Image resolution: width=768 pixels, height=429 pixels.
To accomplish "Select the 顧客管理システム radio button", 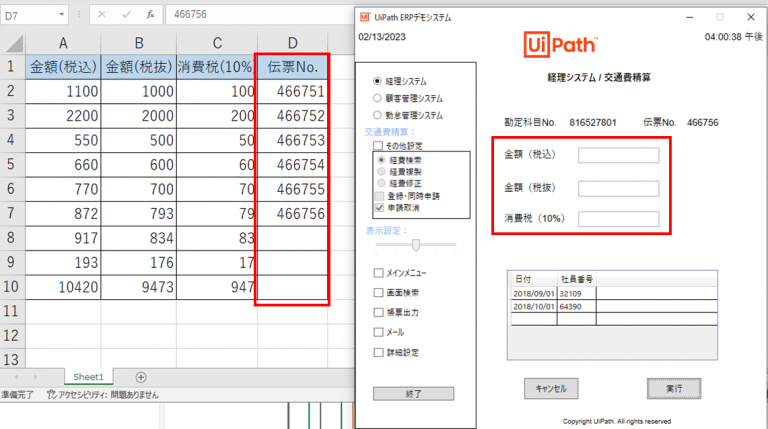I will [377, 98].
